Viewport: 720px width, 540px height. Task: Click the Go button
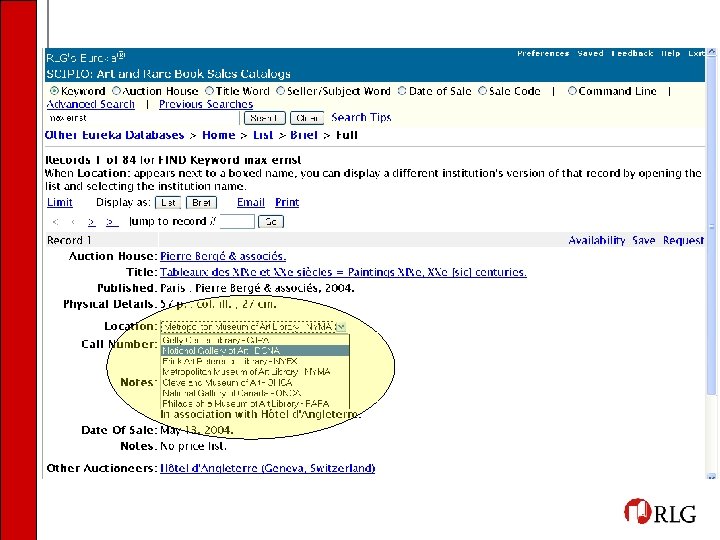[x=271, y=222]
